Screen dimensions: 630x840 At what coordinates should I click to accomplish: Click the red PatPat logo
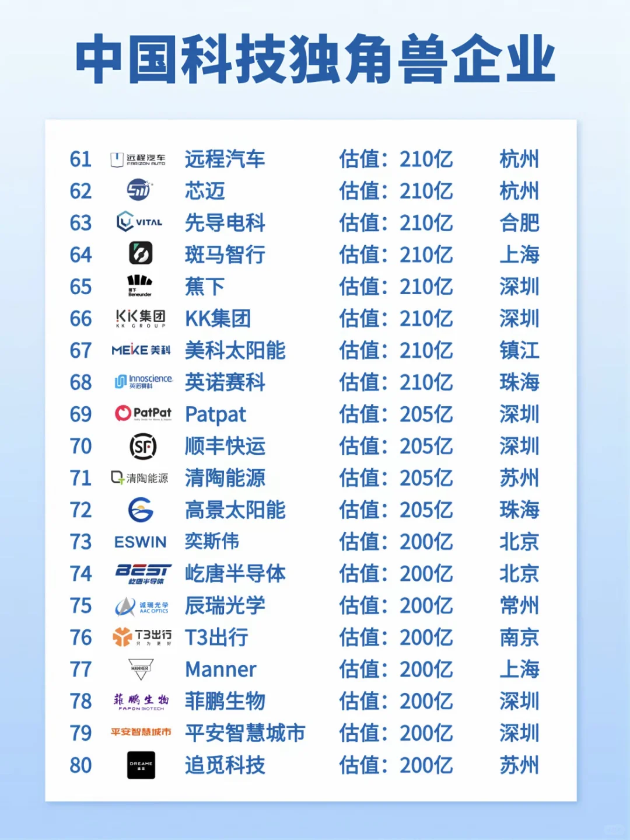tap(143, 414)
